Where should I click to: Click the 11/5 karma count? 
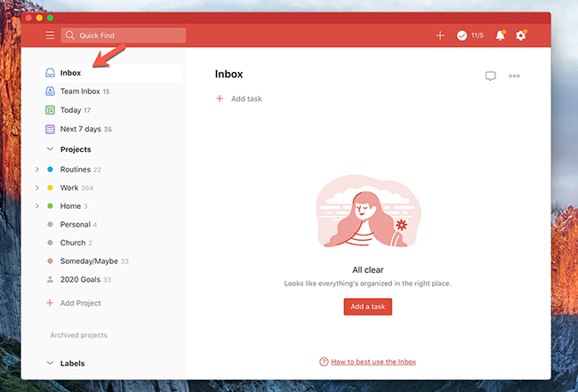click(477, 36)
